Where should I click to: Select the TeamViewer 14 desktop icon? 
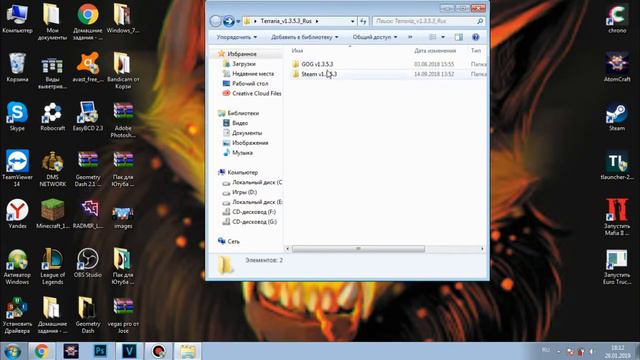[x=17, y=169]
